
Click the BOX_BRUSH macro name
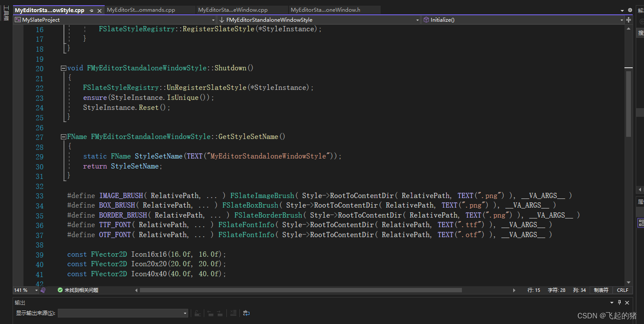pyautogui.click(x=117, y=205)
